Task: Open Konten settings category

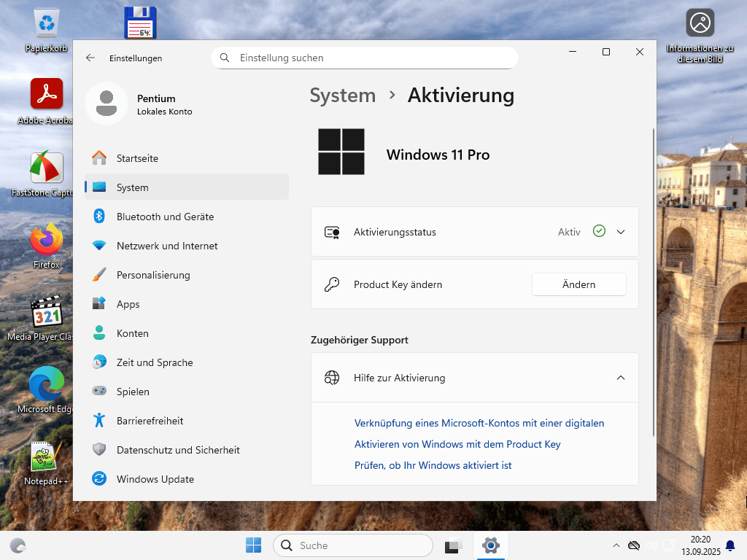Action: coord(187,333)
